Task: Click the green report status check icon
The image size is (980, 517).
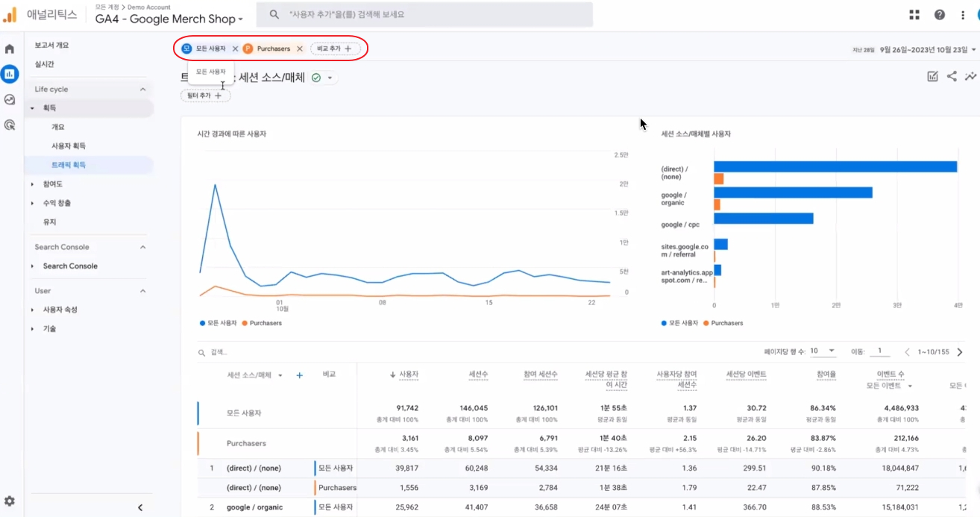Action: (316, 78)
